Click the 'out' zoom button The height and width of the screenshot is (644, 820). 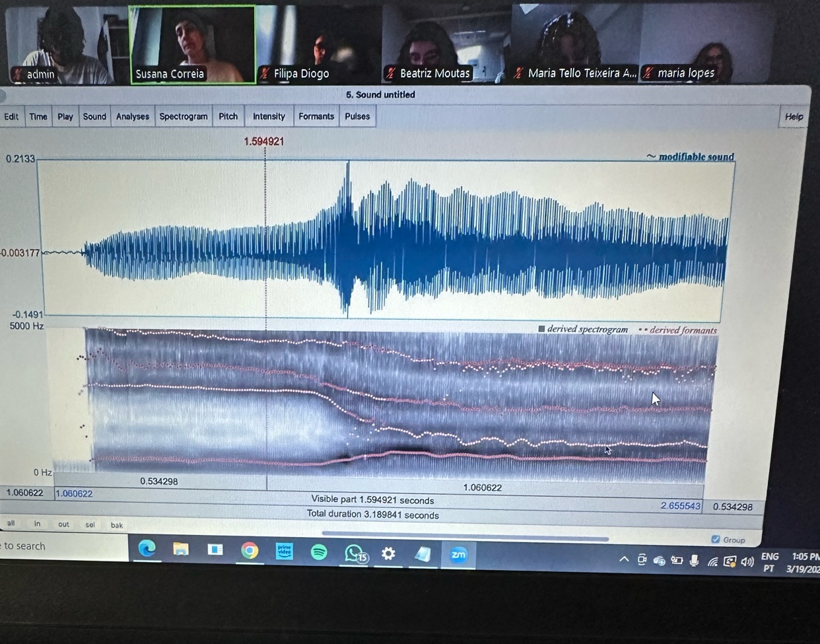point(63,525)
